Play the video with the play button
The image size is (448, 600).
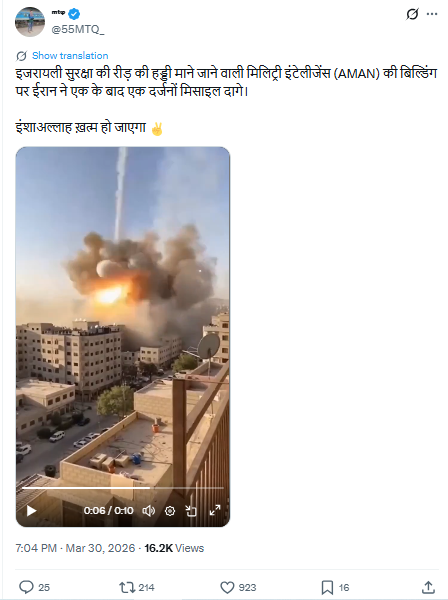pyautogui.click(x=31, y=511)
